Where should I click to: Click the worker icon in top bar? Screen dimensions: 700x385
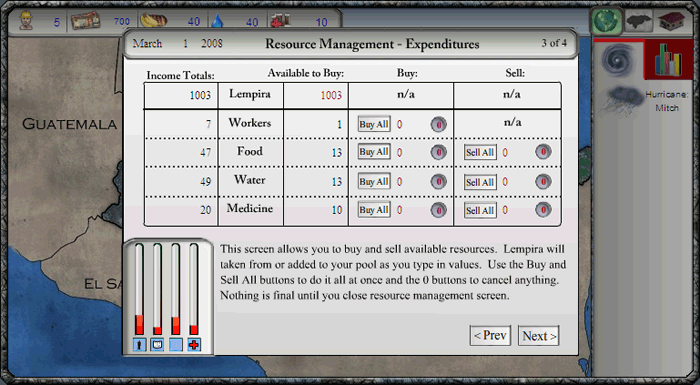click(26, 21)
